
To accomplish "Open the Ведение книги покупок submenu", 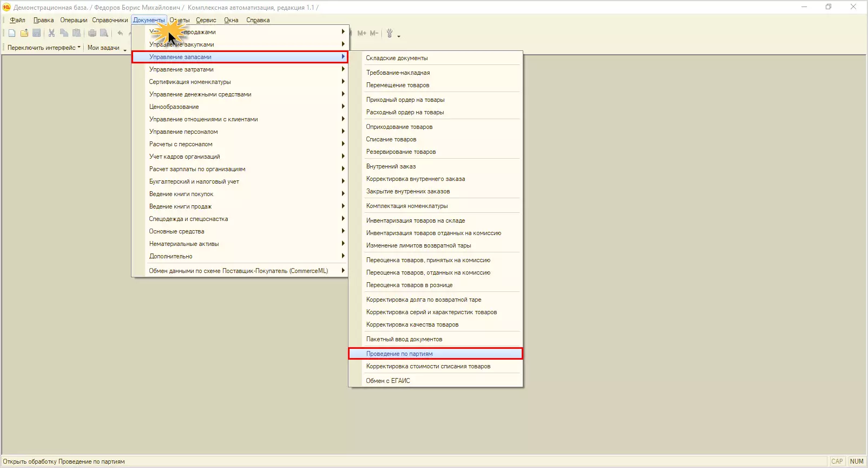I will pos(240,194).
